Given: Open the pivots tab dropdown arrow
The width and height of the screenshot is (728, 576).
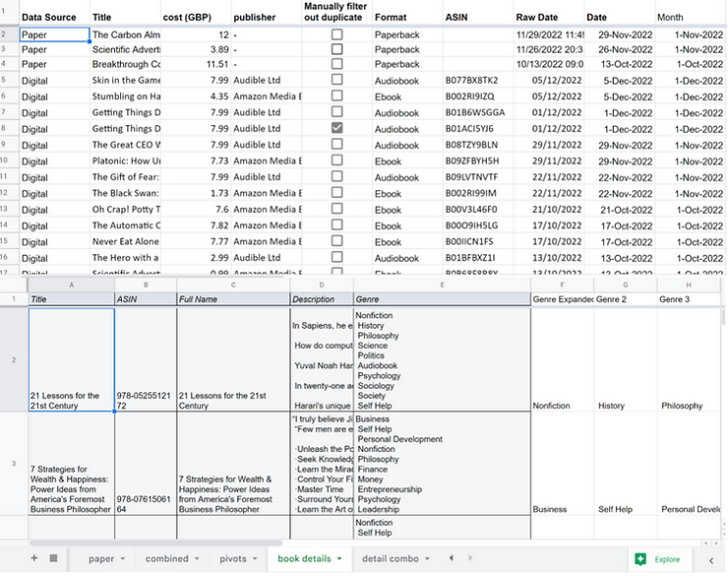Looking at the screenshot, I should coord(255,559).
